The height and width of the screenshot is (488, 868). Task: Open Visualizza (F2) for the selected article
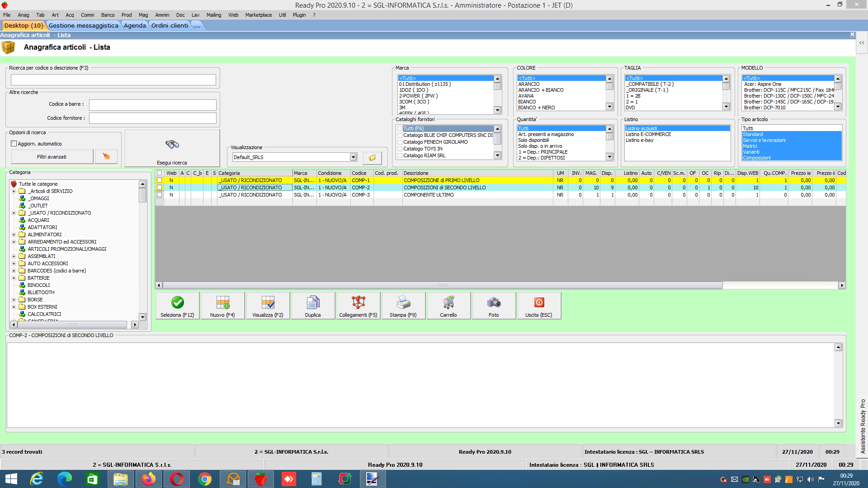268,306
